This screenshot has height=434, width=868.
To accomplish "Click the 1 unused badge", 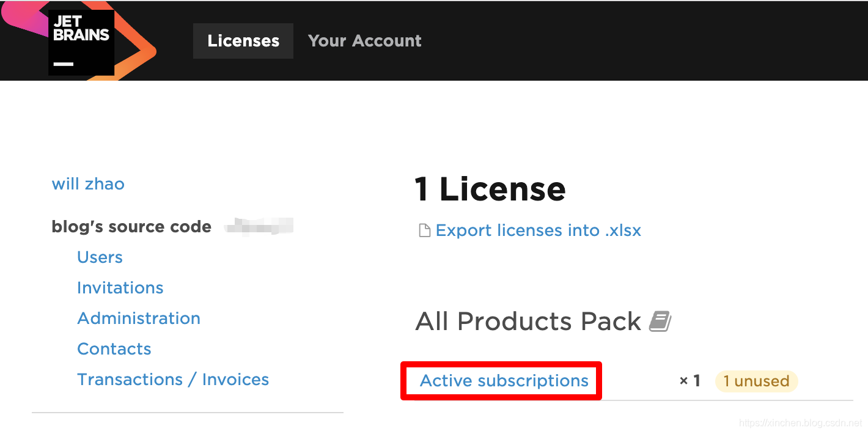I will tap(756, 381).
